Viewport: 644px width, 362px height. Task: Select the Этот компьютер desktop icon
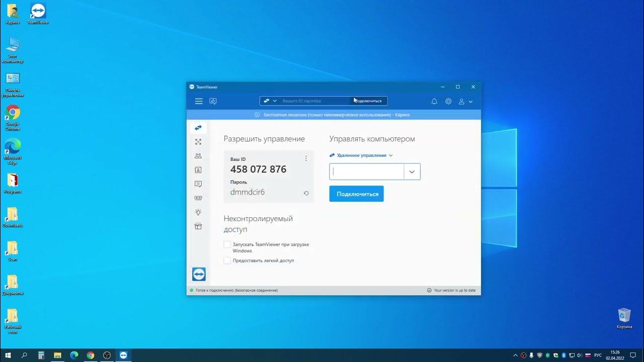(13, 50)
